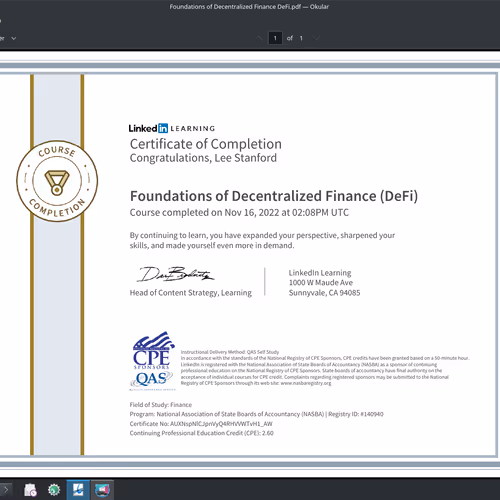Click the 'Registry ID: #140940' text
Image resolution: width=500 pixels, height=500 pixels.
[356, 414]
